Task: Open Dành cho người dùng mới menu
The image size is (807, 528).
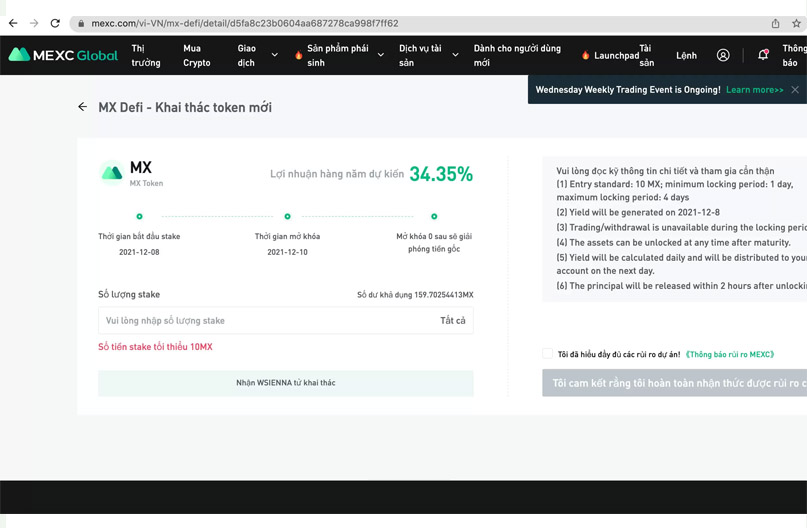Action: (517, 55)
